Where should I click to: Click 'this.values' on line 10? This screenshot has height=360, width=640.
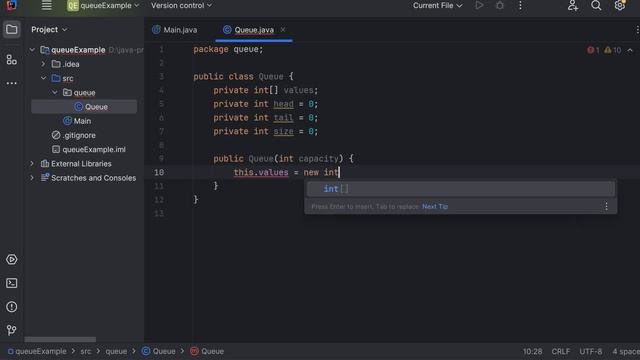[261, 172]
